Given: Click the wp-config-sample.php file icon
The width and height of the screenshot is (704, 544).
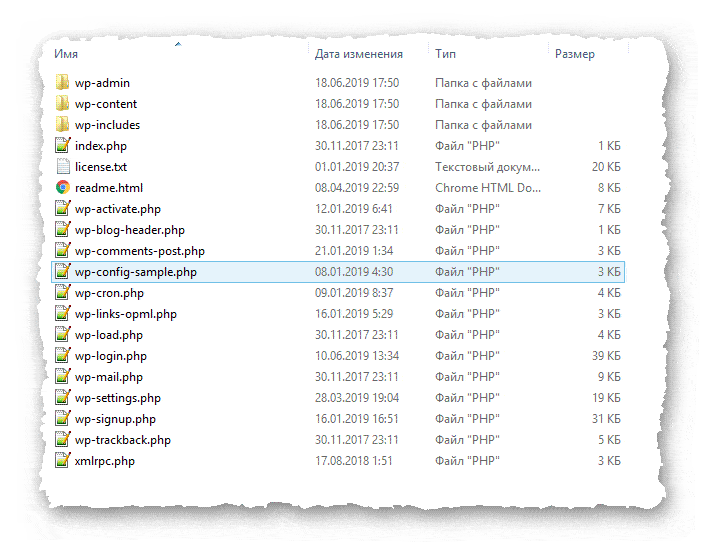Looking at the screenshot, I should [x=63, y=272].
